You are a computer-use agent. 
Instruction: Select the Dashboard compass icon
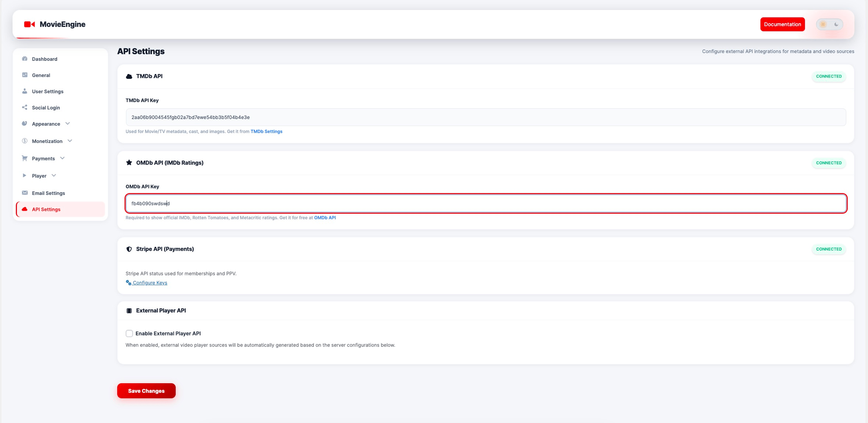(24, 59)
